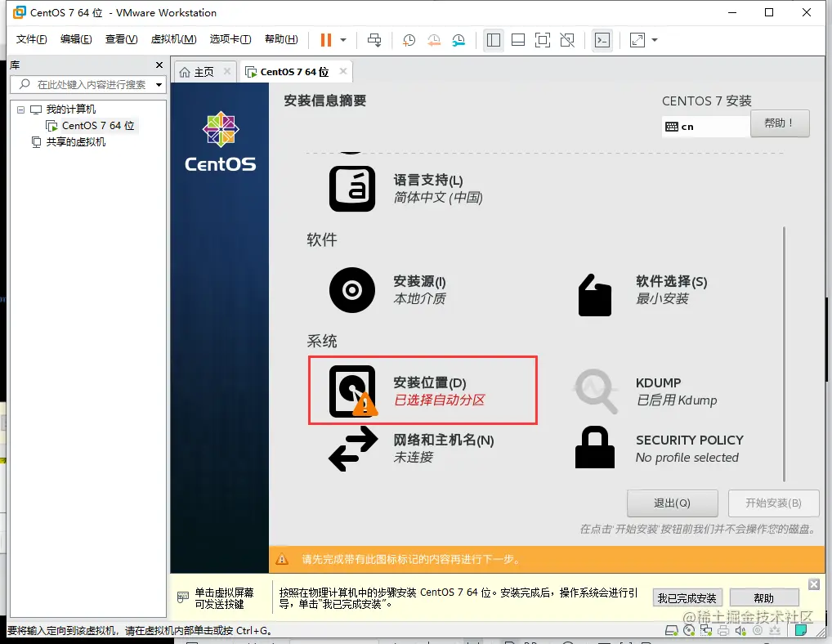The image size is (832, 644).
Task: Click the 简体中文 (中国) language status text
Action: pos(438,197)
